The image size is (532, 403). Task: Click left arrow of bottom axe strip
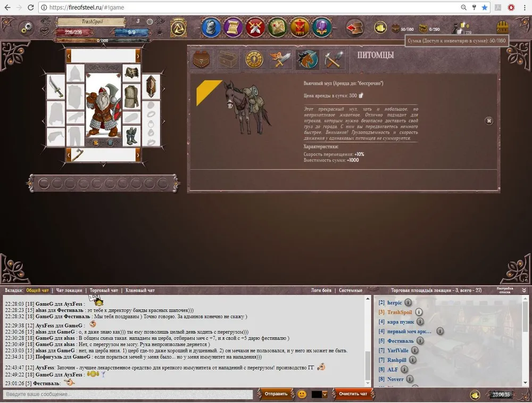coord(69,155)
